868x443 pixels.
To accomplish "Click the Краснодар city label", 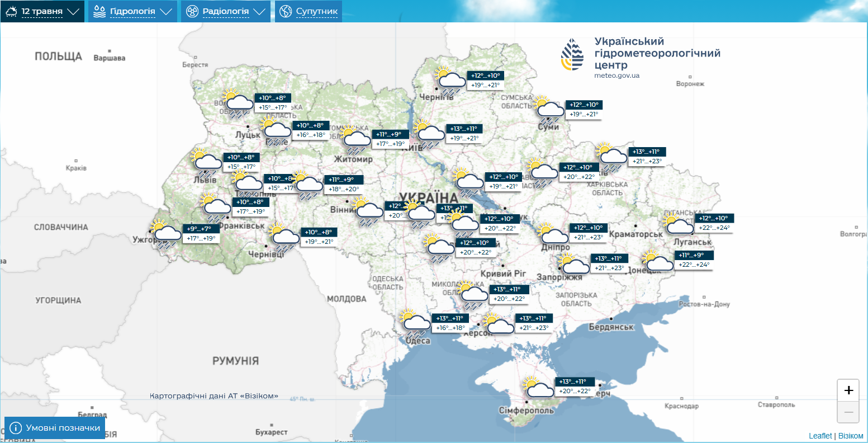I will click(681, 406).
